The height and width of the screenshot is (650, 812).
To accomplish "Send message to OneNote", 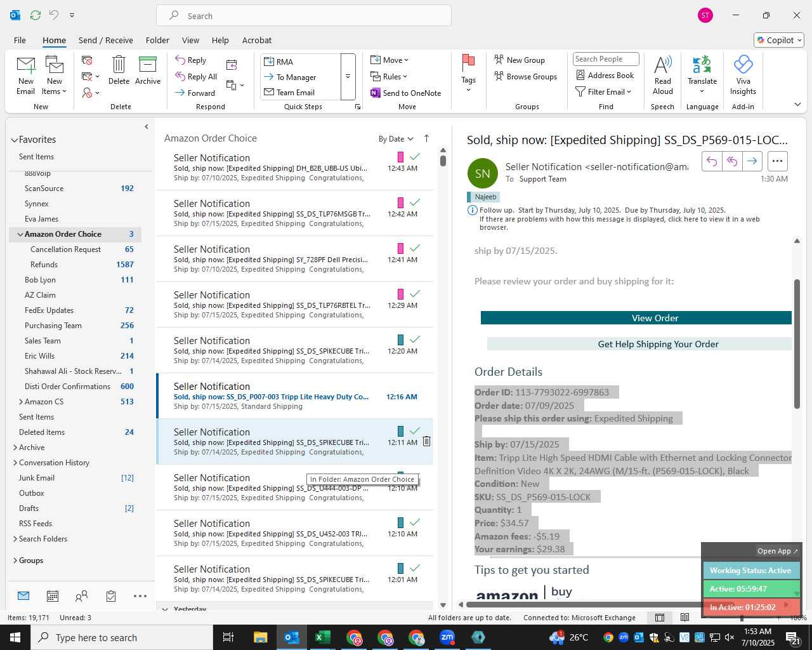I will pos(406,93).
